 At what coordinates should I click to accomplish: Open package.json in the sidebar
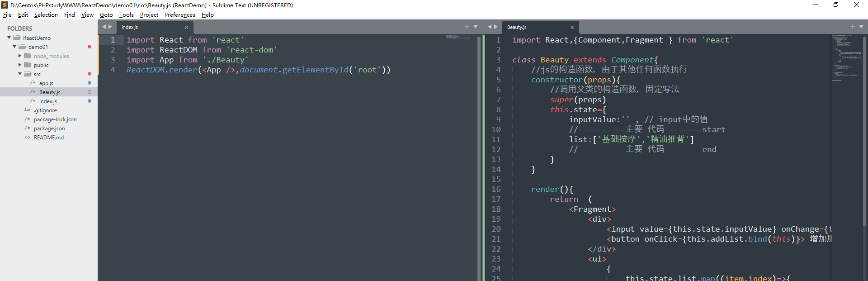click(49, 129)
